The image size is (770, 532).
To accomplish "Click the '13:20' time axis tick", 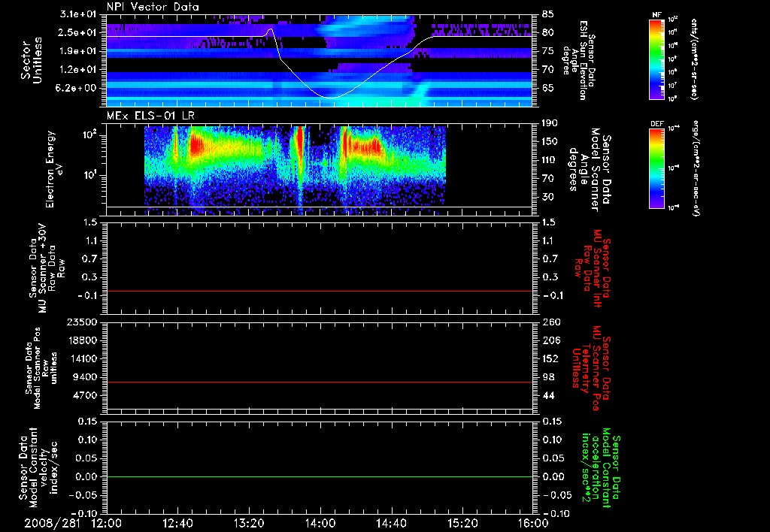I will coord(249,524).
